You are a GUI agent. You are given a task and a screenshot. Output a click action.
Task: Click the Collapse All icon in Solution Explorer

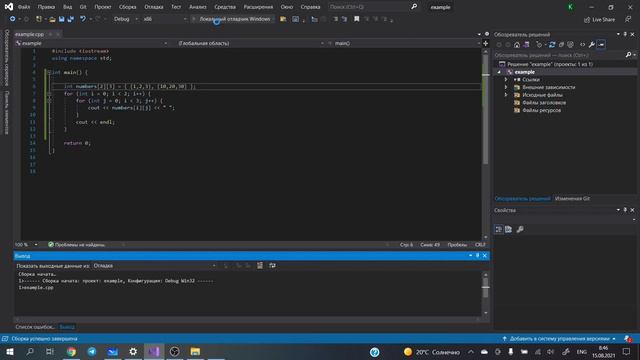click(561, 44)
